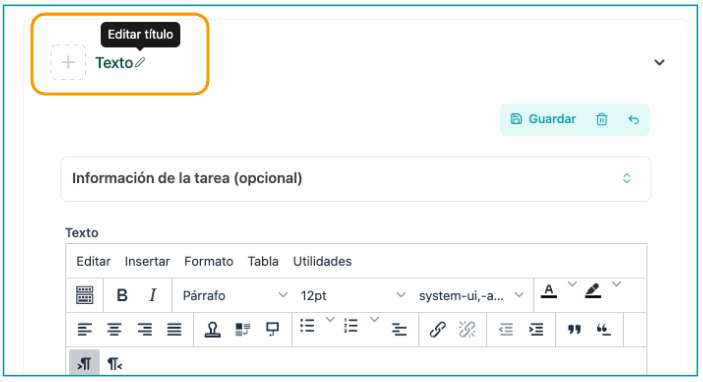Click the toolbar toggle keyboard-like icon
The width and height of the screenshot is (703, 382).
85,295
